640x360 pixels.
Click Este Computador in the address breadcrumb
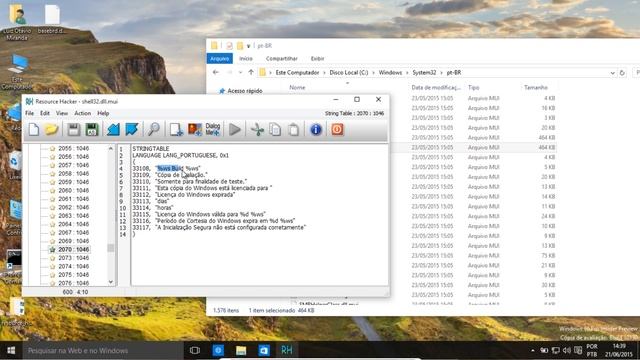pyautogui.click(x=297, y=73)
